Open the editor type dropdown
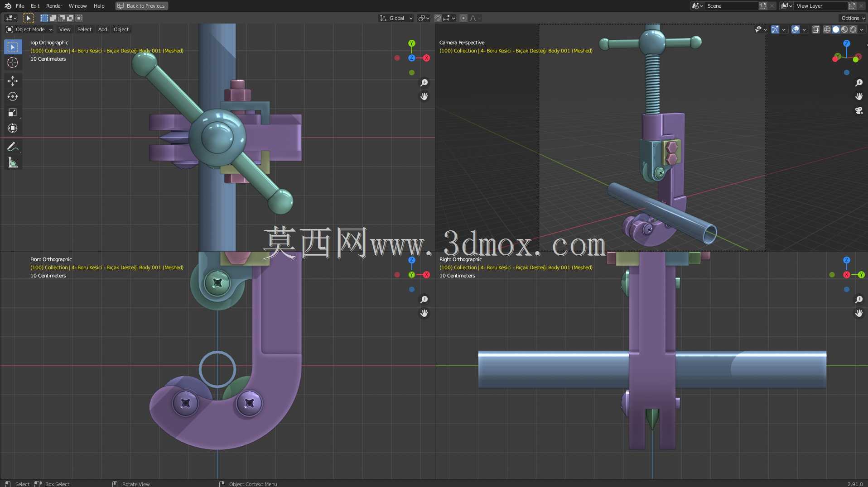 [11, 18]
